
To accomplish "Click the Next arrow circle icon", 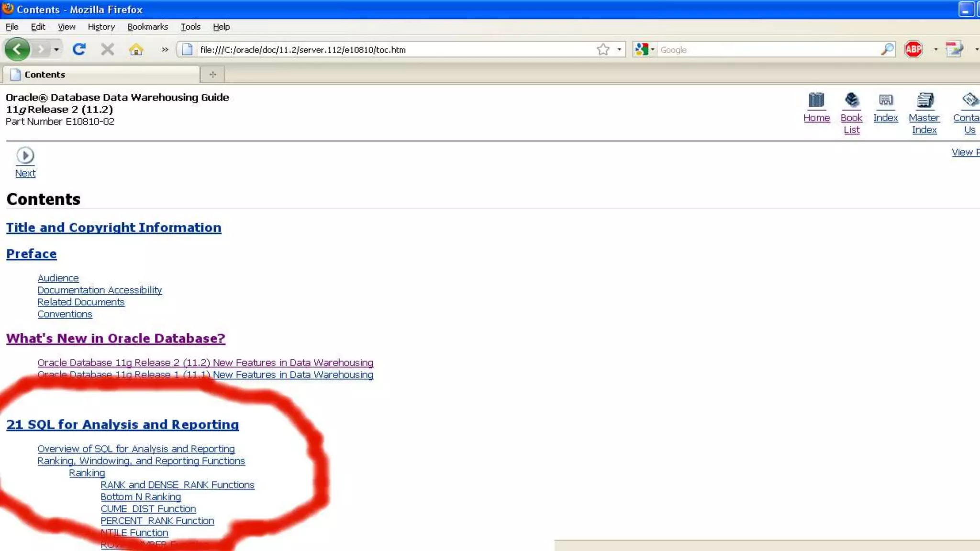I will 25,155.
